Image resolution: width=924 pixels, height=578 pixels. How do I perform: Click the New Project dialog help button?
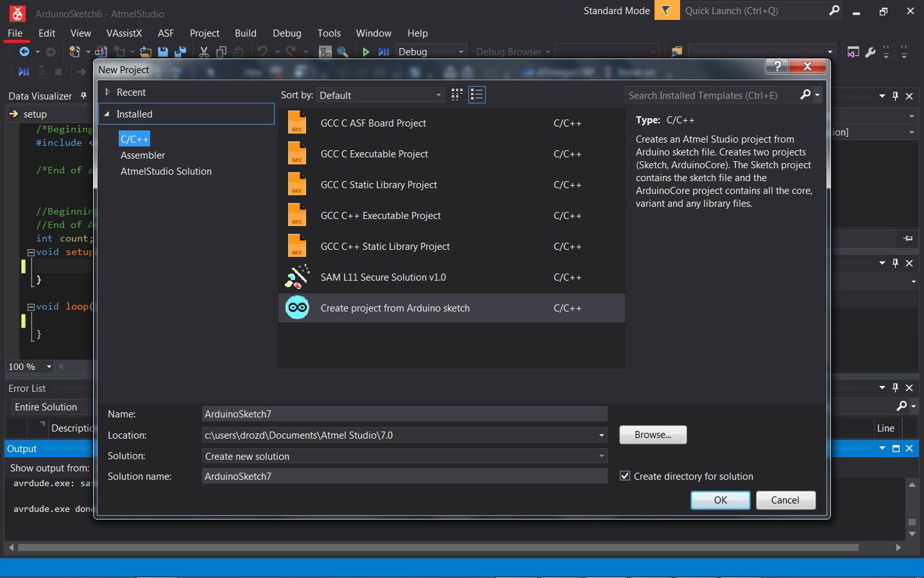click(777, 66)
